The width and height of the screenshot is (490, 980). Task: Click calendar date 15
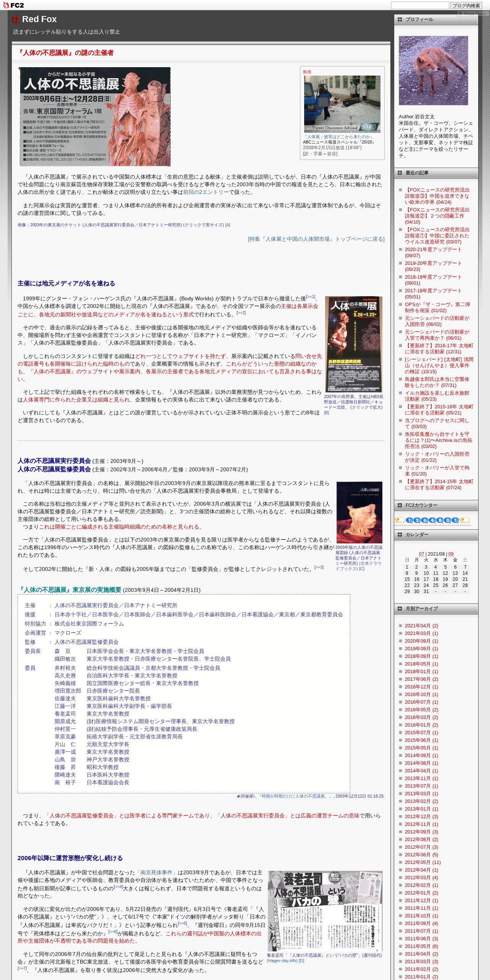click(407, 579)
